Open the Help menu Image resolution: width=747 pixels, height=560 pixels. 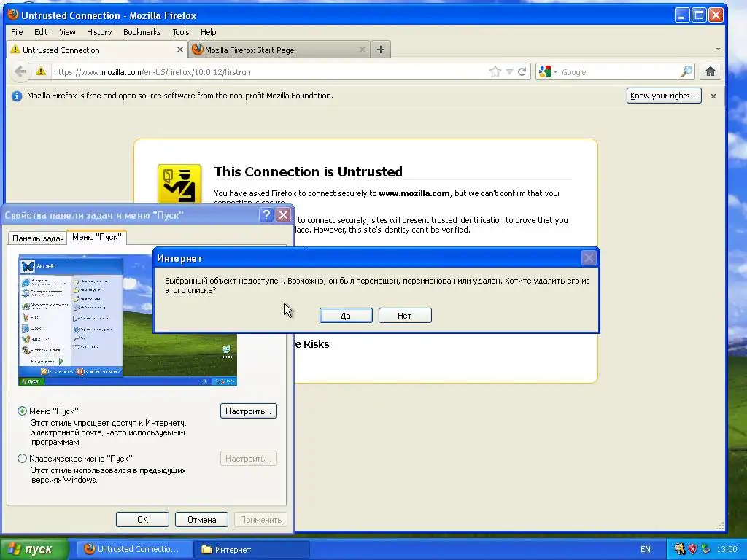tap(208, 32)
